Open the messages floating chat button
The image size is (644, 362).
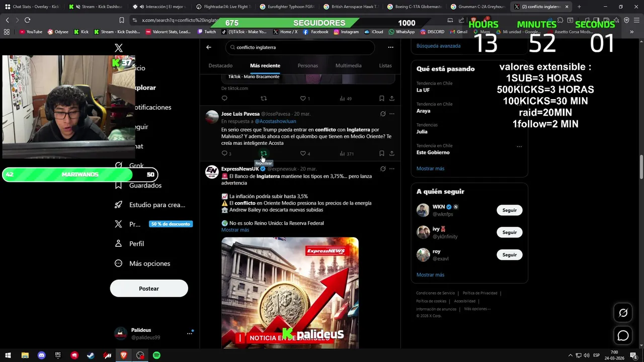(x=623, y=335)
